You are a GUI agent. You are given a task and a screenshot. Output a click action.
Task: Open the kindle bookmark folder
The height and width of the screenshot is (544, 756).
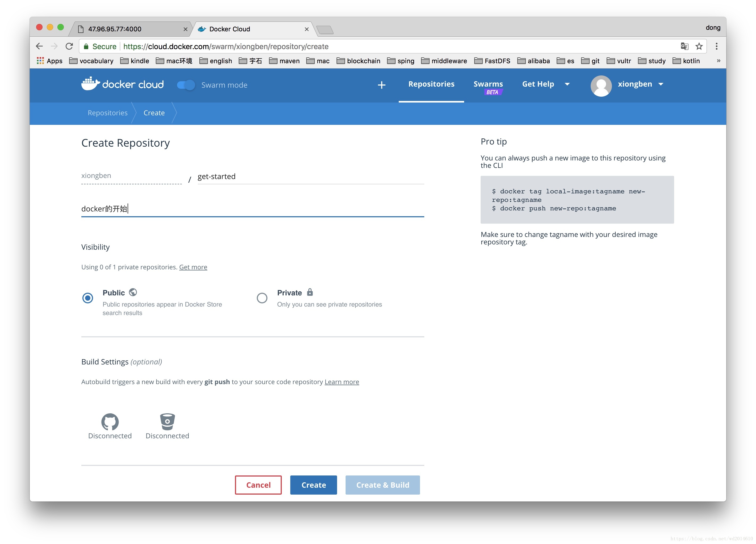pos(134,61)
